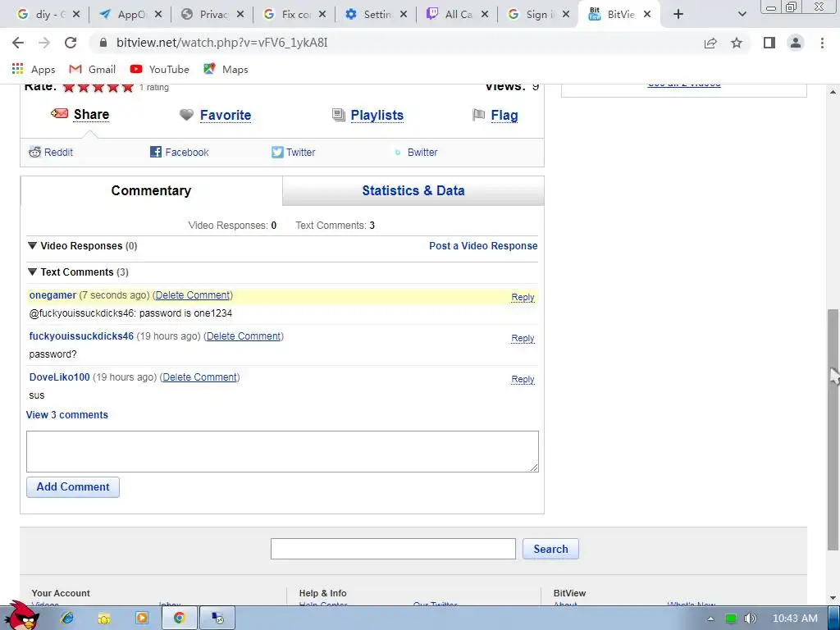Open the Apps bookmark grid icon
840x630 pixels.
(x=18, y=69)
